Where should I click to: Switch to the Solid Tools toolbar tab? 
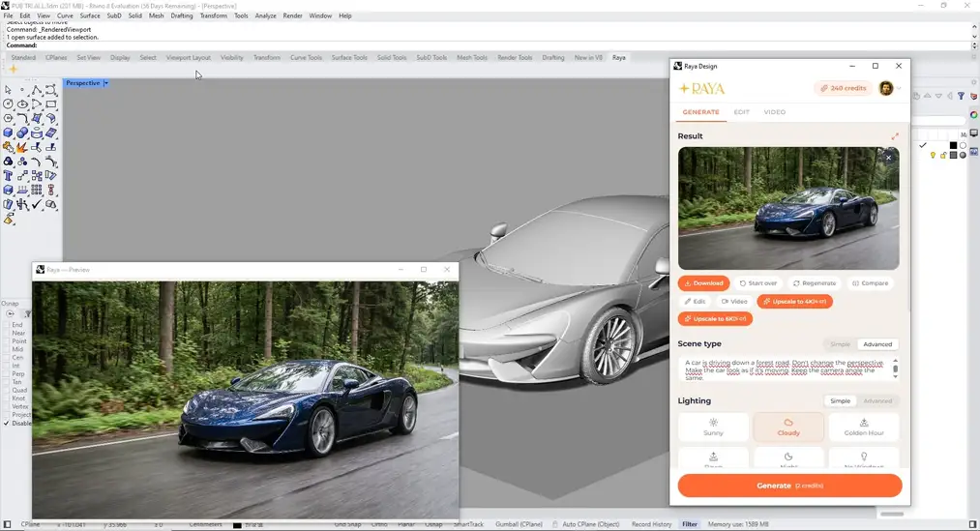tap(392, 57)
